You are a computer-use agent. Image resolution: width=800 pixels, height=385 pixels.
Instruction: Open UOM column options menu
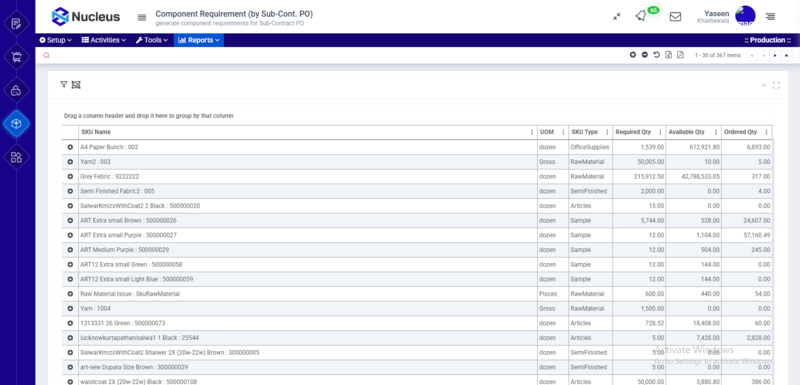click(563, 132)
